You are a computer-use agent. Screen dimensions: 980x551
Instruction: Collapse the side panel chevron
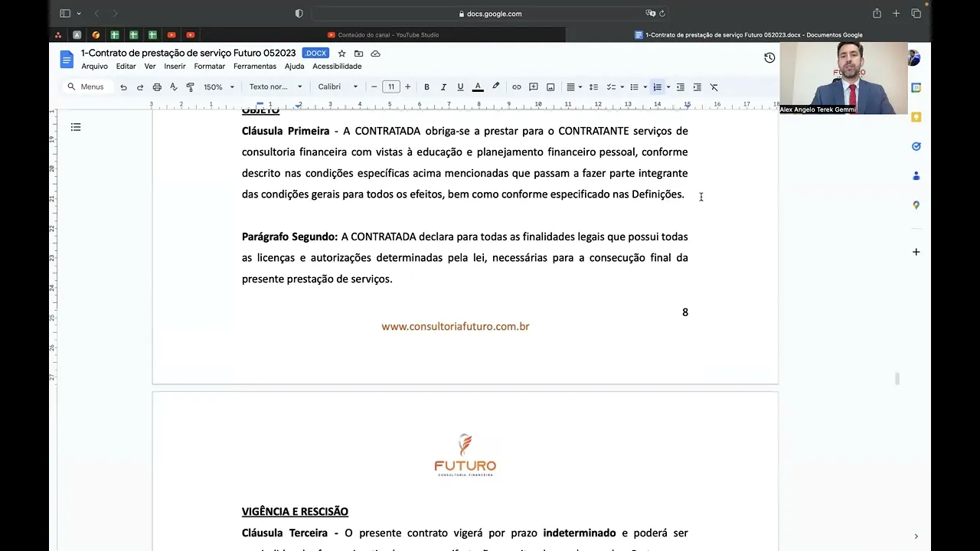[916, 536]
